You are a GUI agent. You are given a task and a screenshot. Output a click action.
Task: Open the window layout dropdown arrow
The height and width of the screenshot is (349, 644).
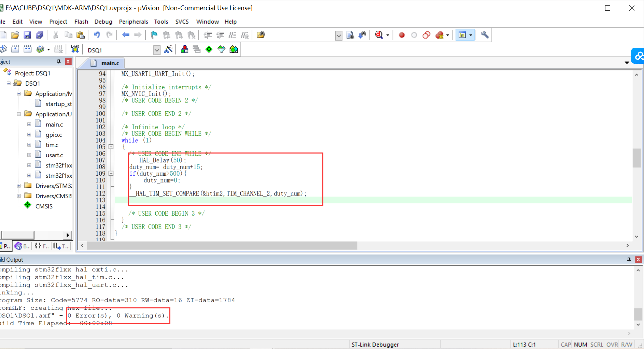(x=471, y=35)
